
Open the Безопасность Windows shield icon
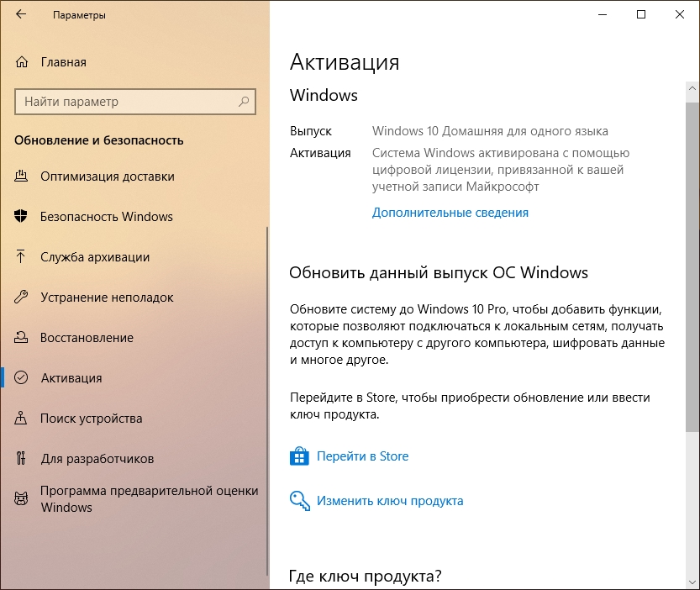pyautogui.click(x=21, y=217)
